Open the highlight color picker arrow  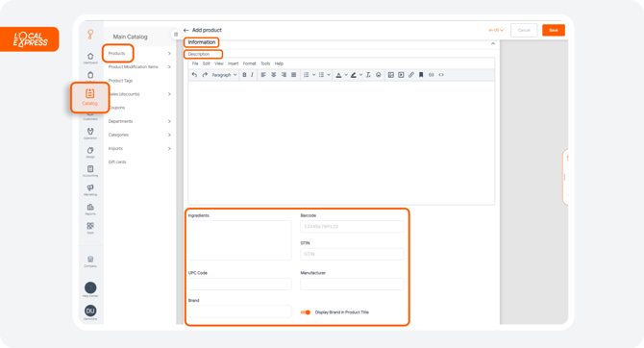360,75
